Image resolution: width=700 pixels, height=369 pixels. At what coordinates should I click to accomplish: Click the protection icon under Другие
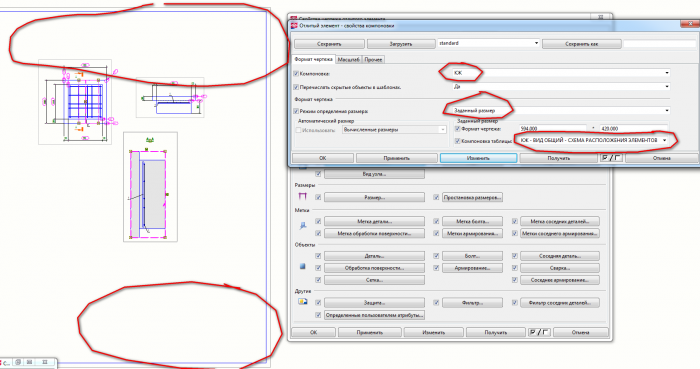(x=303, y=302)
